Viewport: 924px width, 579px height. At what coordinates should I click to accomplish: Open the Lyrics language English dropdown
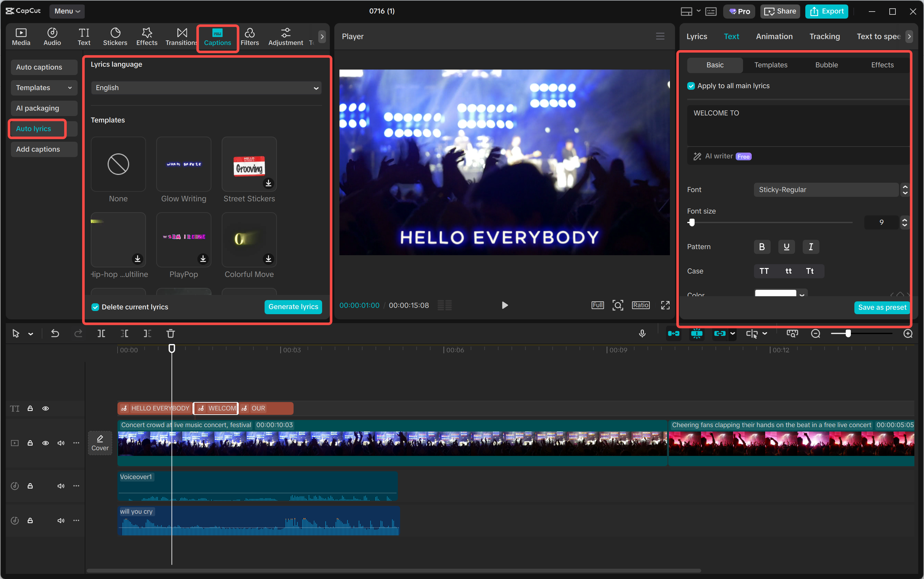[x=206, y=88]
